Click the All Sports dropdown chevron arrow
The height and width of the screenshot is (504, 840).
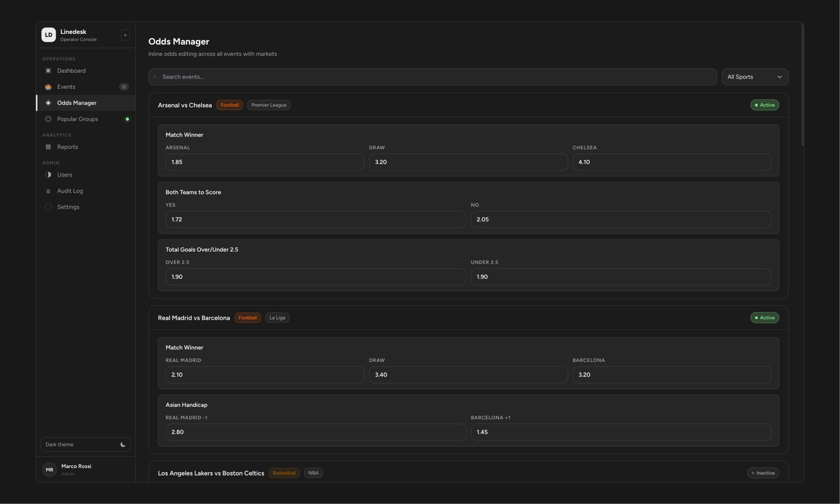(x=779, y=77)
